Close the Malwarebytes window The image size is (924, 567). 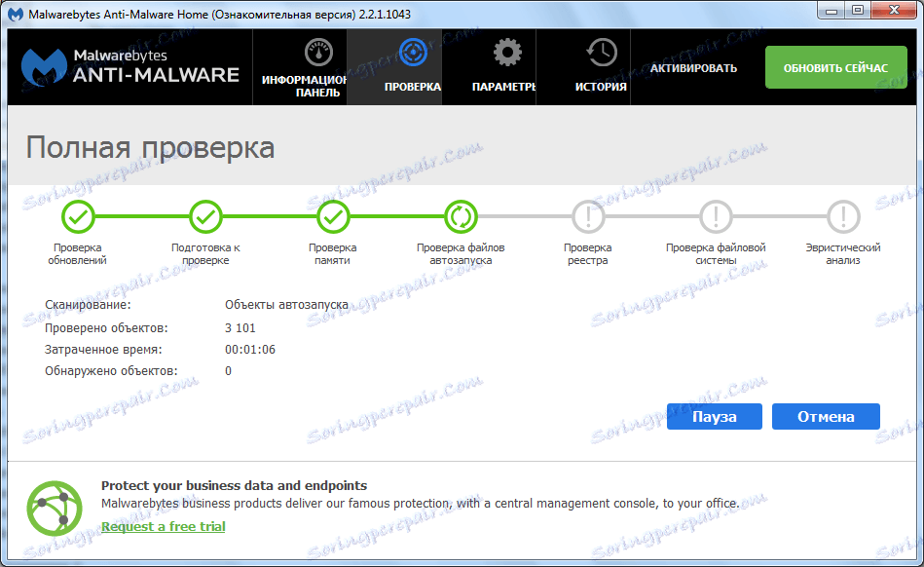(x=894, y=11)
